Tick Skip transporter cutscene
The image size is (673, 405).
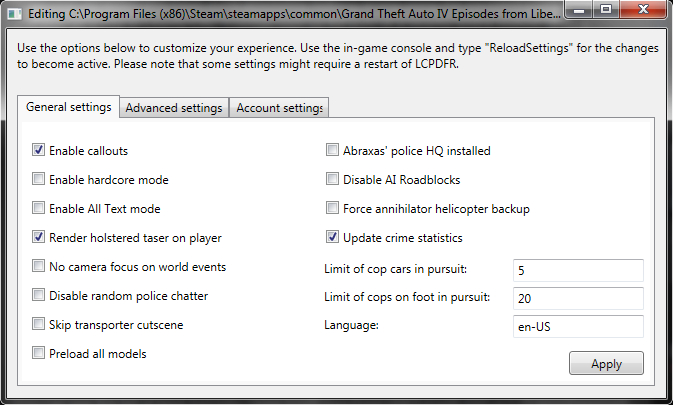tap(39, 324)
